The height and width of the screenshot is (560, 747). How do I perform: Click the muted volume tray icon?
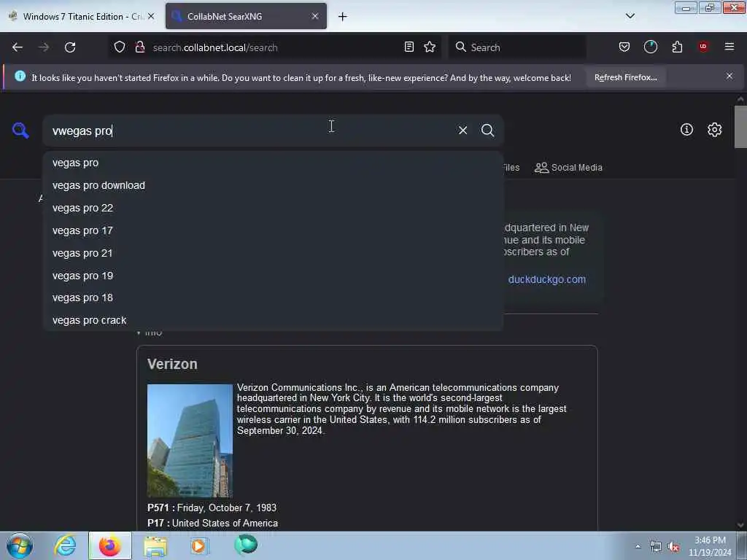(x=673, y=547)
